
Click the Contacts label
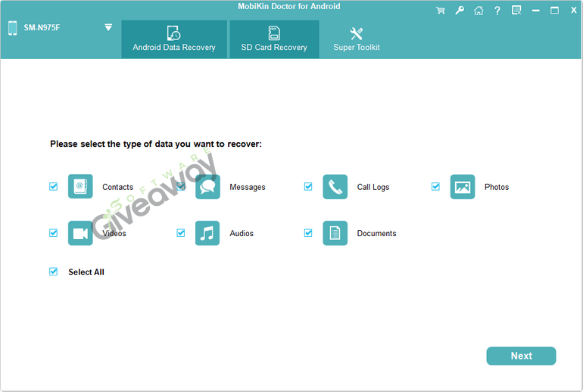coord(118,187)
